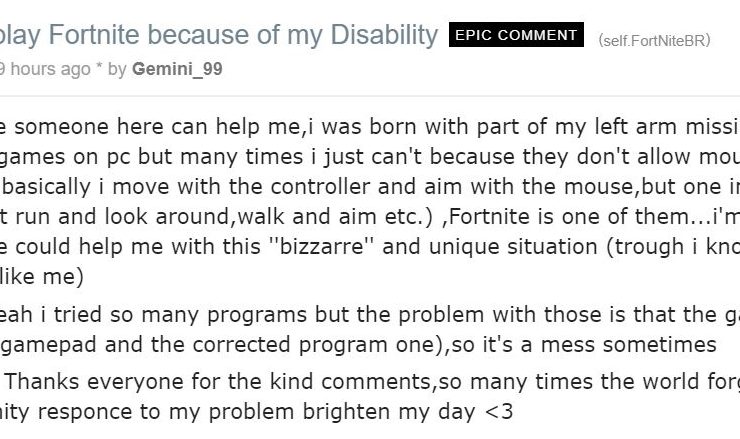This screenshot has width=740, height=439.
Task: Click the line 'gamepad and the corrected program one'
Action: click(225, 345)
